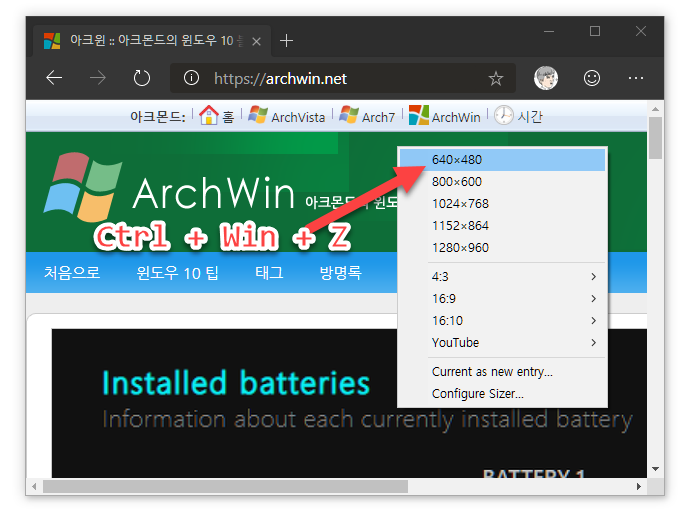Go to 처음으로 in blue nav bar
Image resolution: width=684 pixels, height=516 pixels.
[x=72, y=273]
